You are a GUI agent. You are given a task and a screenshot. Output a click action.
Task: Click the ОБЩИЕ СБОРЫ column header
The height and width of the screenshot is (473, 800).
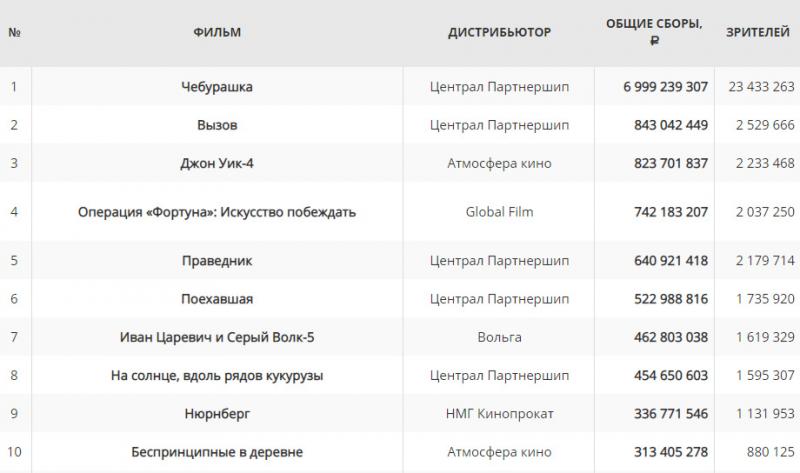pyautogui.click(x=654, y=32)
